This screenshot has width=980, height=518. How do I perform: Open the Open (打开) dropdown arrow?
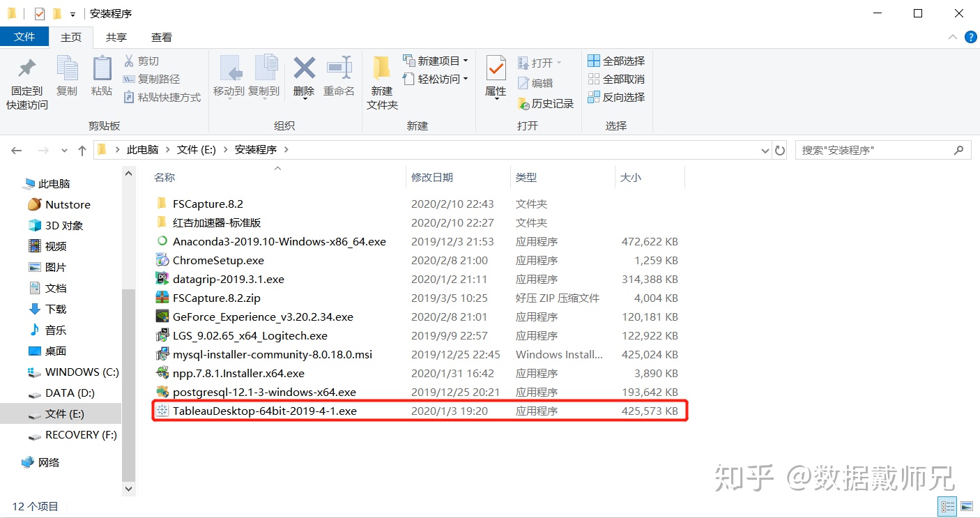point(558,63)
